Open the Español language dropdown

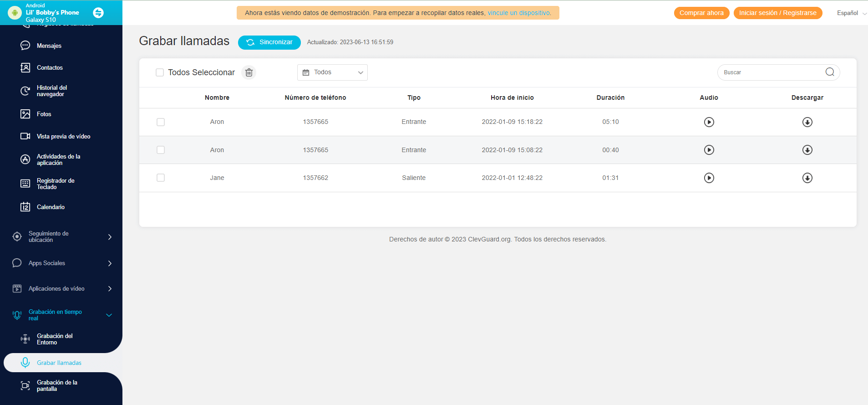coord(851,13)
